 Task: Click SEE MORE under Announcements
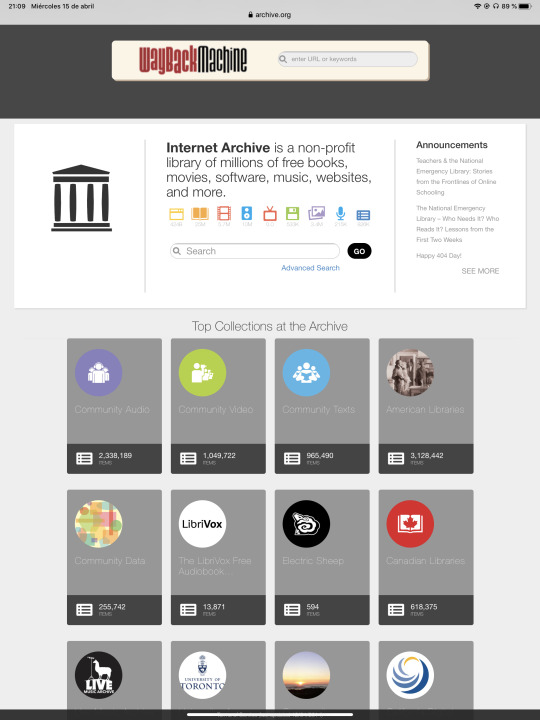480,271
